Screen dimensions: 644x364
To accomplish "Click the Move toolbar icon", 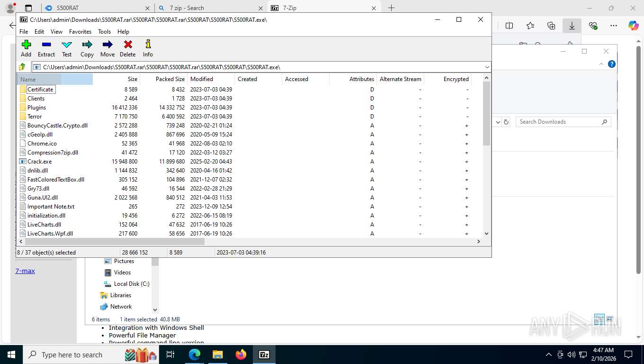I will click(x=107, y=45).
